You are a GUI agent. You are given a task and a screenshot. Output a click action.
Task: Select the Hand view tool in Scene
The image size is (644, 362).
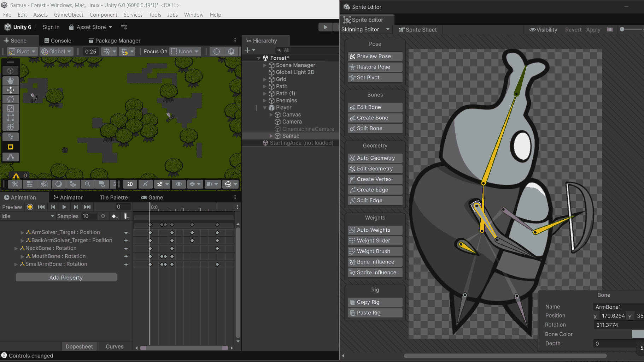point(11,81)
